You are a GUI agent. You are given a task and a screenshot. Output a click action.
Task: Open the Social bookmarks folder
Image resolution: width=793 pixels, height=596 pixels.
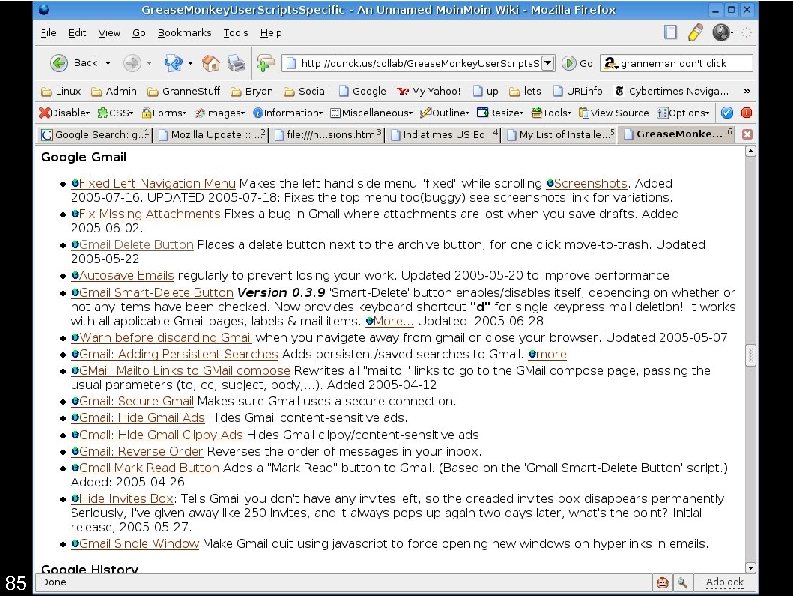[304, 91]
